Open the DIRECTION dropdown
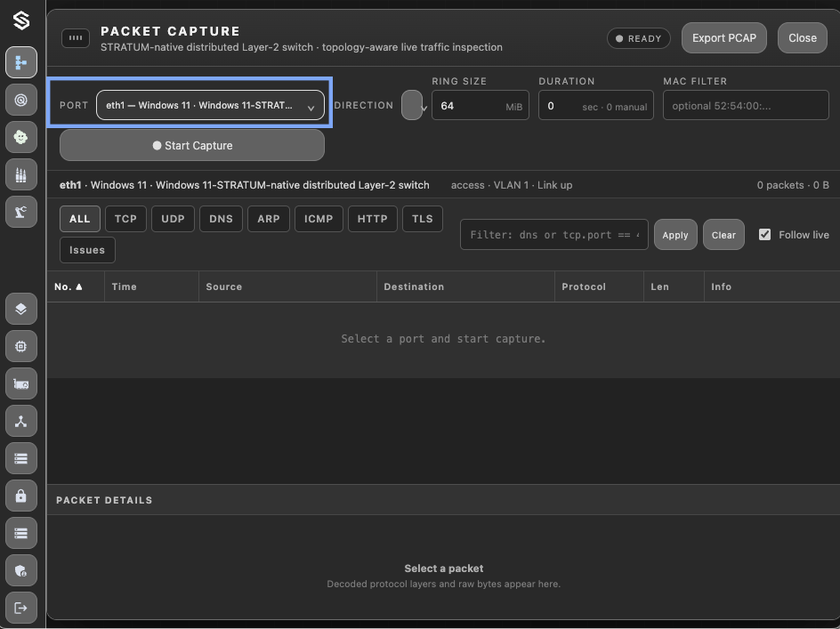 pos(414,105)
